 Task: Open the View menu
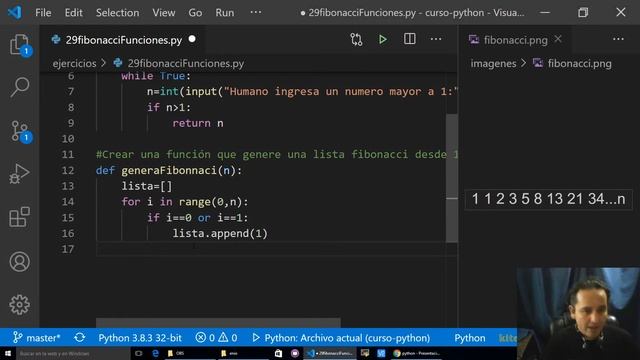[x=164, y=13]
